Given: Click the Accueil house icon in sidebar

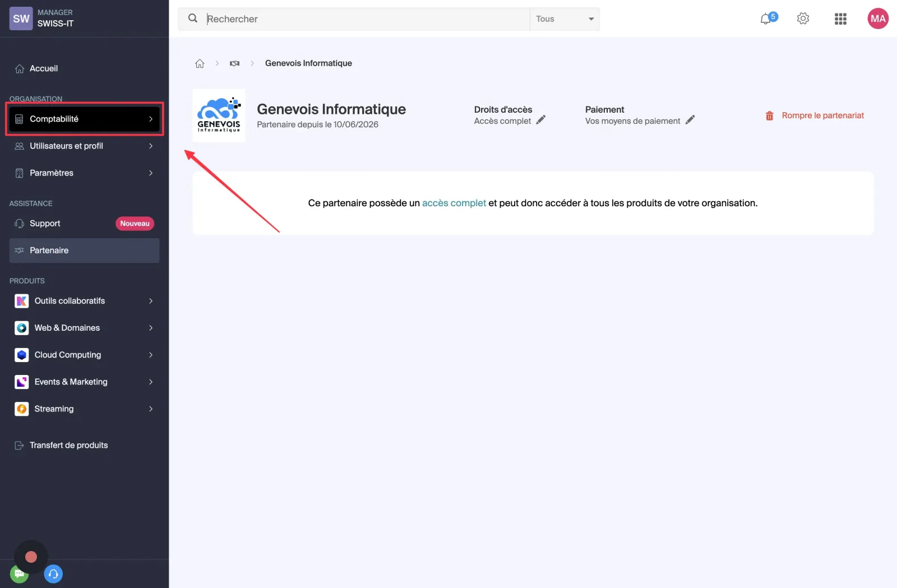Looking at the screenshot, I should (20, 68).
